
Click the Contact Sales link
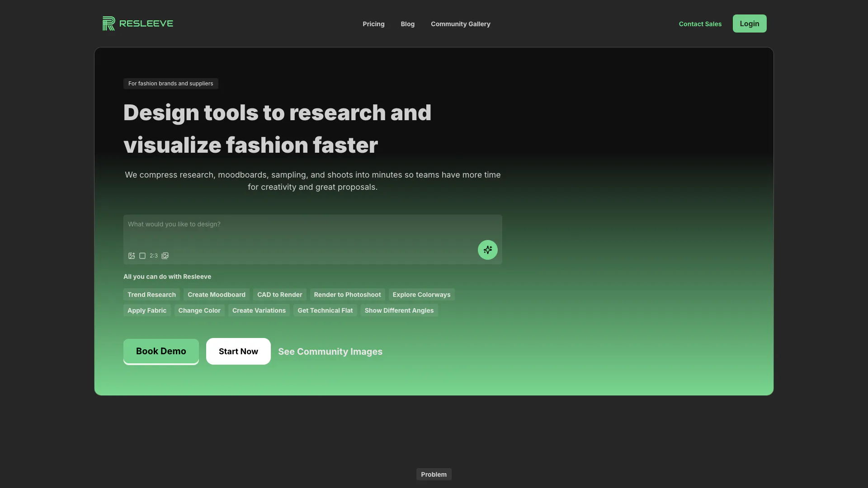[x=700, y=24]
